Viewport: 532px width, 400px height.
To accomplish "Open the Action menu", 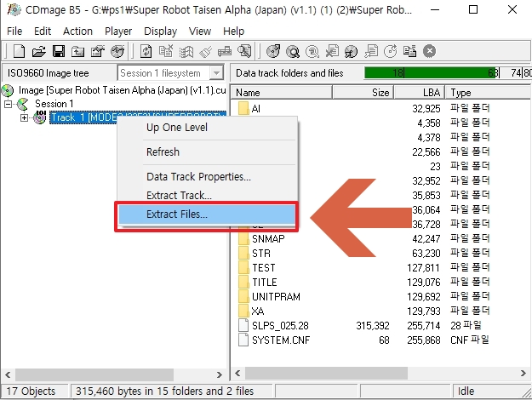I will pos(77,31).
